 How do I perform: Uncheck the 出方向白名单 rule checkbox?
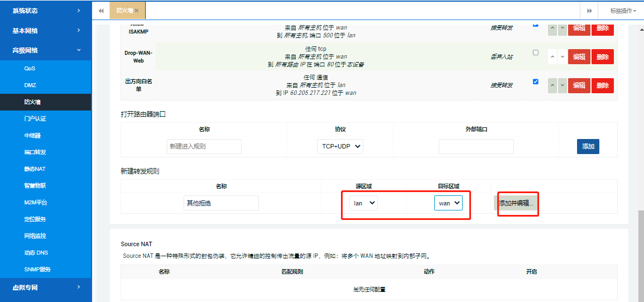pyautogui.click(x=536, y=82)
